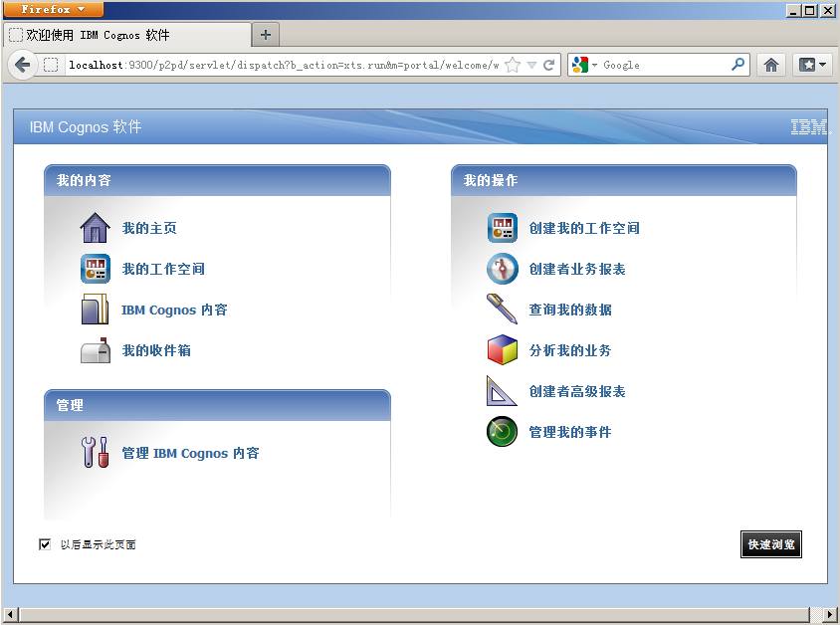The width and height of the screenshot is (840, 625).
Task: Open the 创建者高级报表 link
Action: point(577,391)
